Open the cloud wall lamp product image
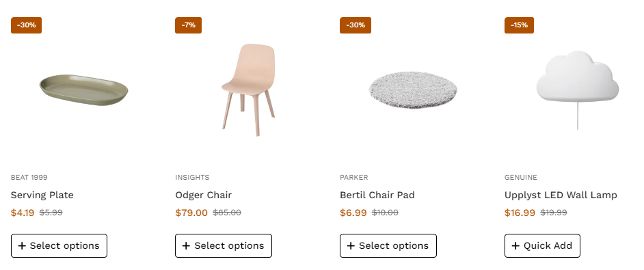 (578, 90)
